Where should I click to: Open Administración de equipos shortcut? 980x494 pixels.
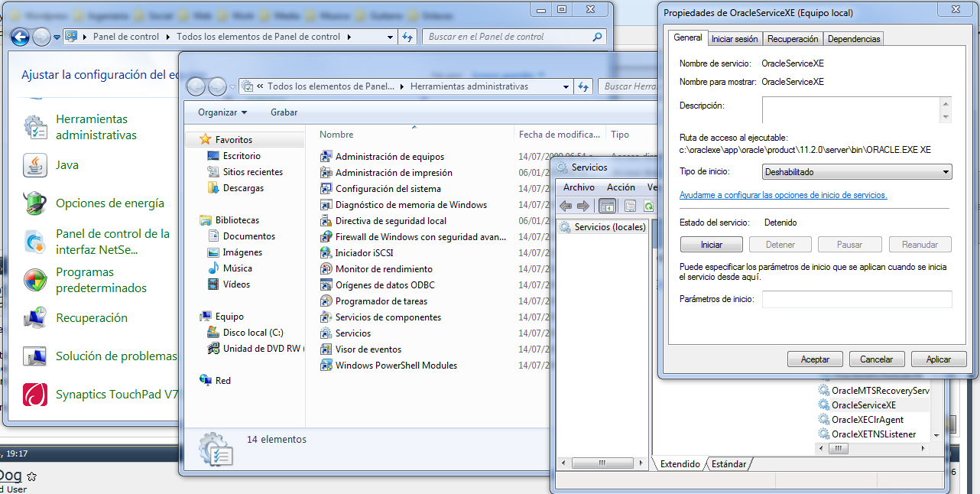tap(390, 157)
